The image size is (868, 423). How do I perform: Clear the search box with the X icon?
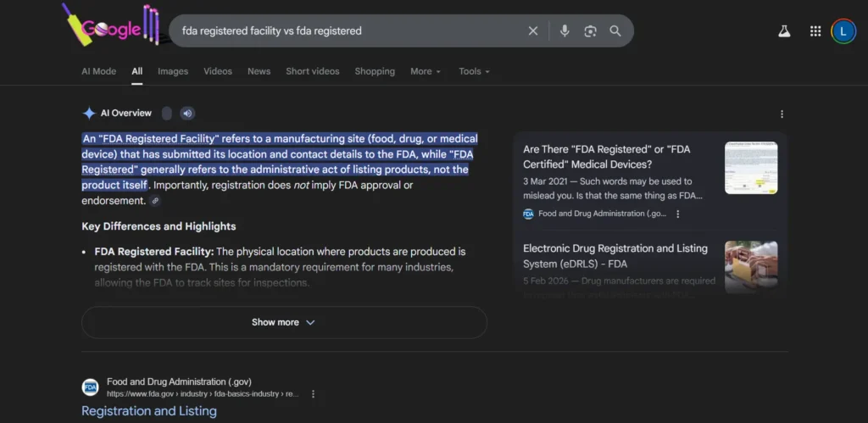click(x=533, y=31)
